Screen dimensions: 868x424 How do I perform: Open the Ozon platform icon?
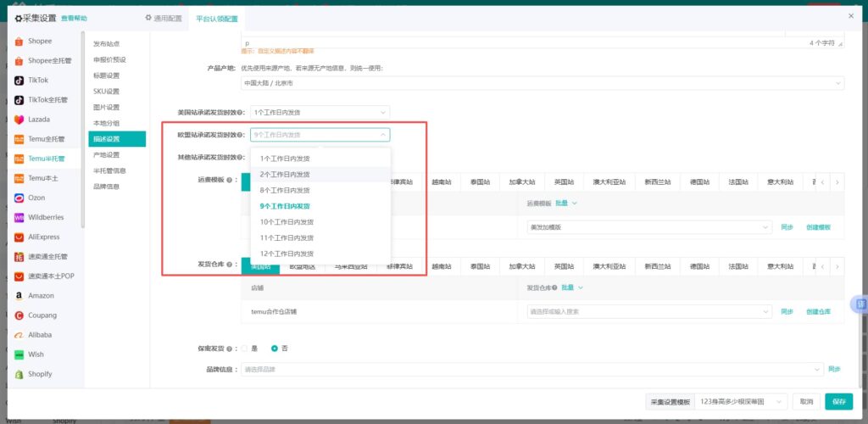[x=19, y=198]
